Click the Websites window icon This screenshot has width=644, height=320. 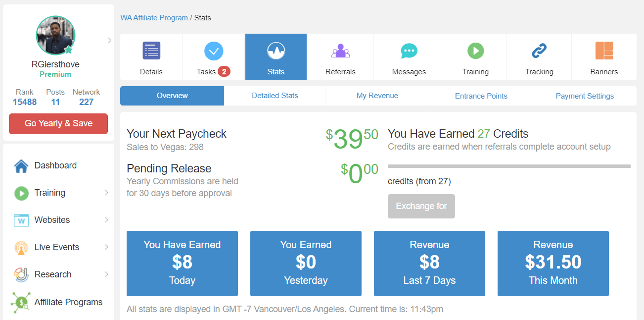pos(21,220)
